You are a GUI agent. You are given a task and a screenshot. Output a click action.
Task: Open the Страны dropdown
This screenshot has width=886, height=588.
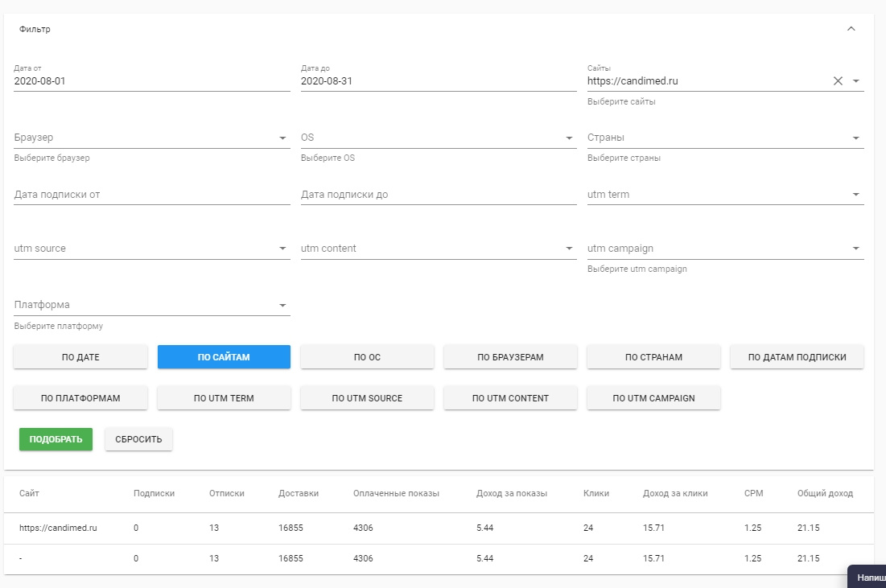point(855,138)
